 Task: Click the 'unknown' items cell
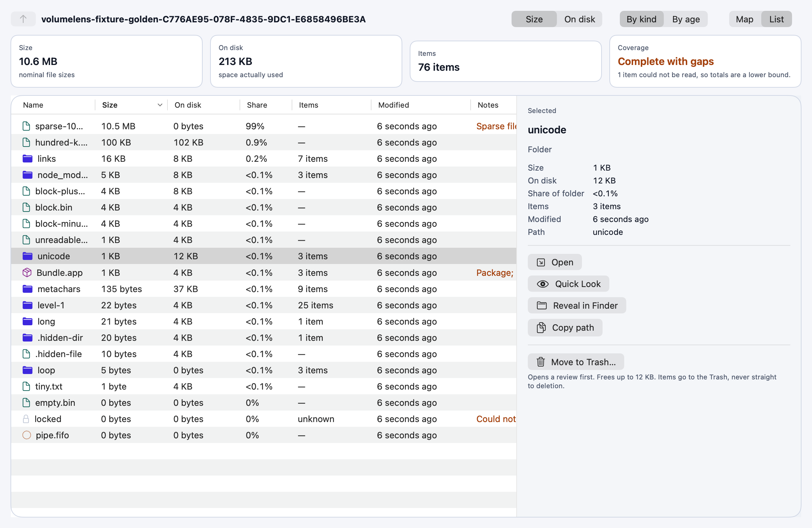pos(316,419)
